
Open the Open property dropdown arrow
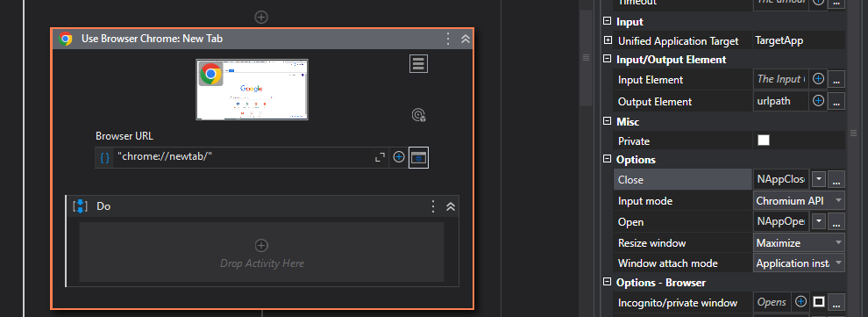pos(819,221)
